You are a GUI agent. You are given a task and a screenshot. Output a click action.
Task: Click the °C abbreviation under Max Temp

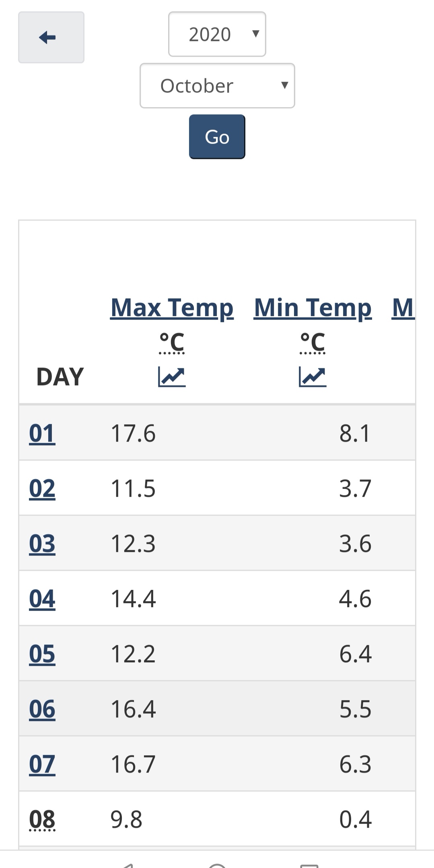tap(172, 343)
